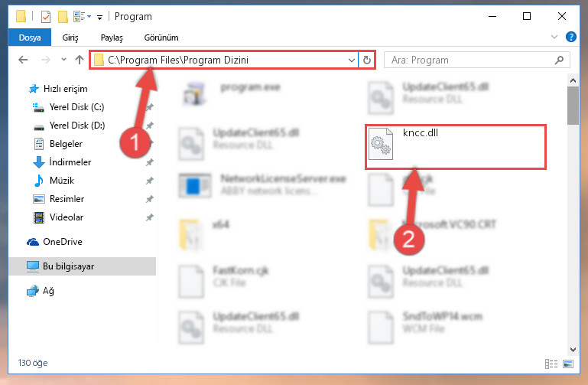Image resolution: width=588 pixels, height=385 pixels.
Task: Open the Paylaş tab
Action: [112, 38]
